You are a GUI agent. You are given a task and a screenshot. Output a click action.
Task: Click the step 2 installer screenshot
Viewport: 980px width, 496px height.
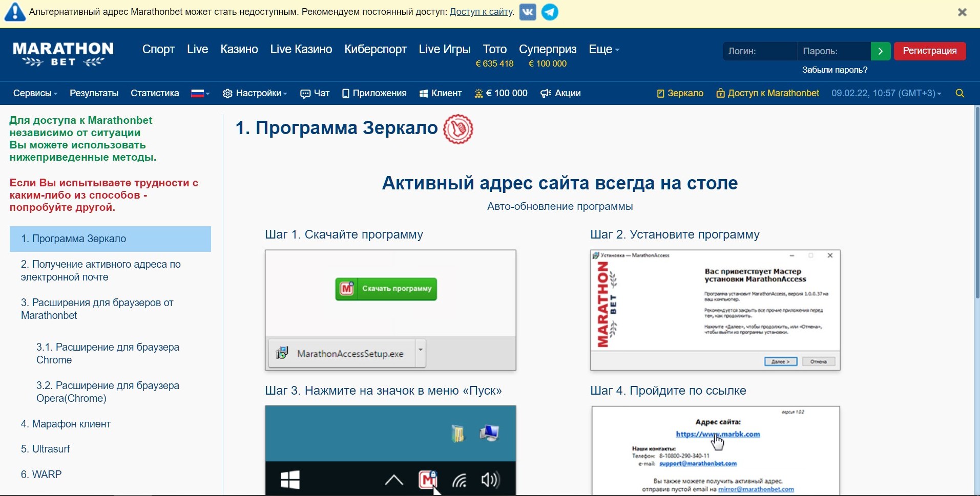click(x=715, y=310)
